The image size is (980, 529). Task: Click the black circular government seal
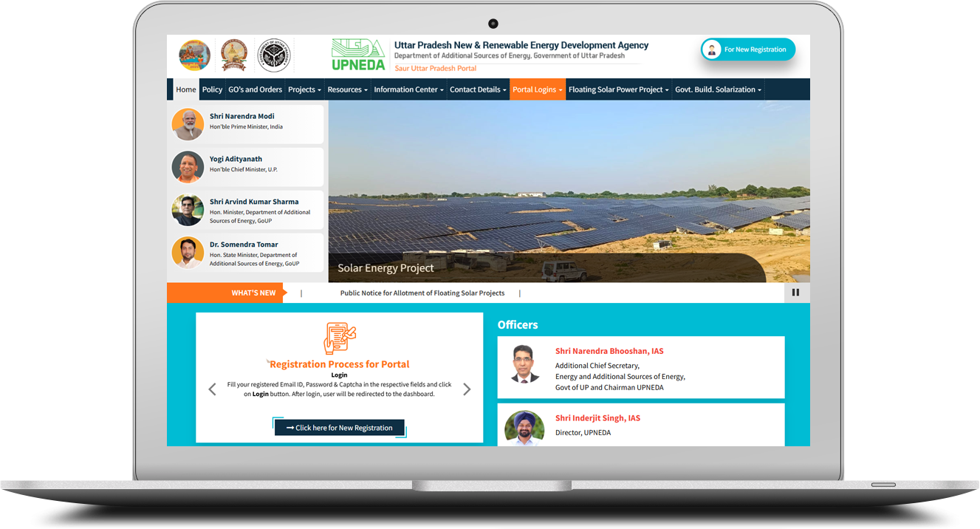[274, 55]
